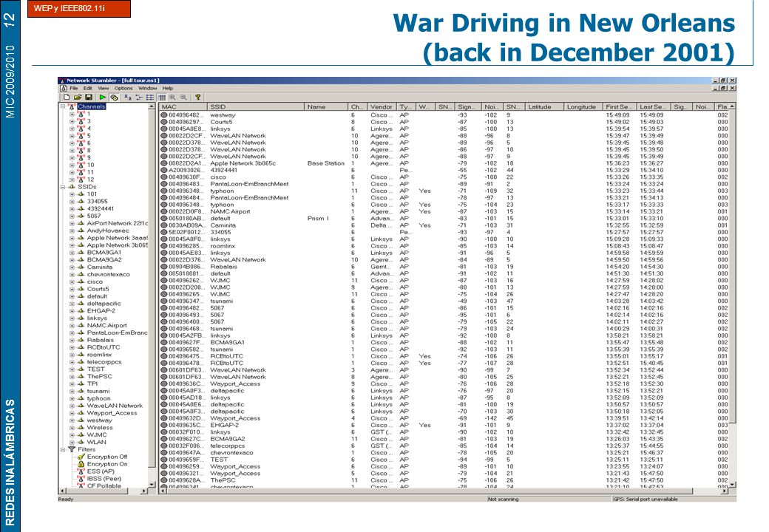Sort by the Latitude column header

click(x=544, y=106)
